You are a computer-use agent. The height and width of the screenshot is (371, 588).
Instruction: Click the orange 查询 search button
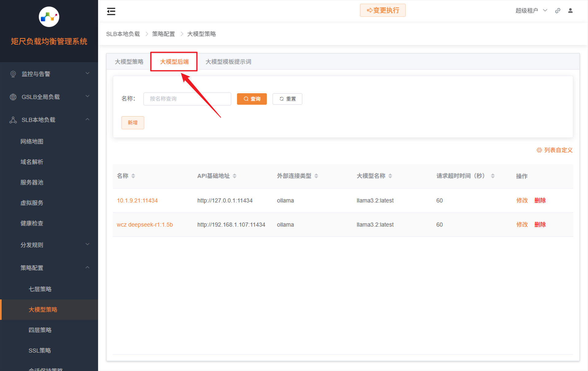[252, 99]
